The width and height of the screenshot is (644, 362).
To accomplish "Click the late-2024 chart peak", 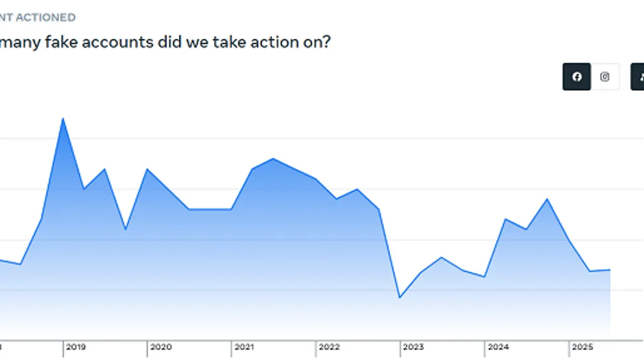I will click(547, 199).
